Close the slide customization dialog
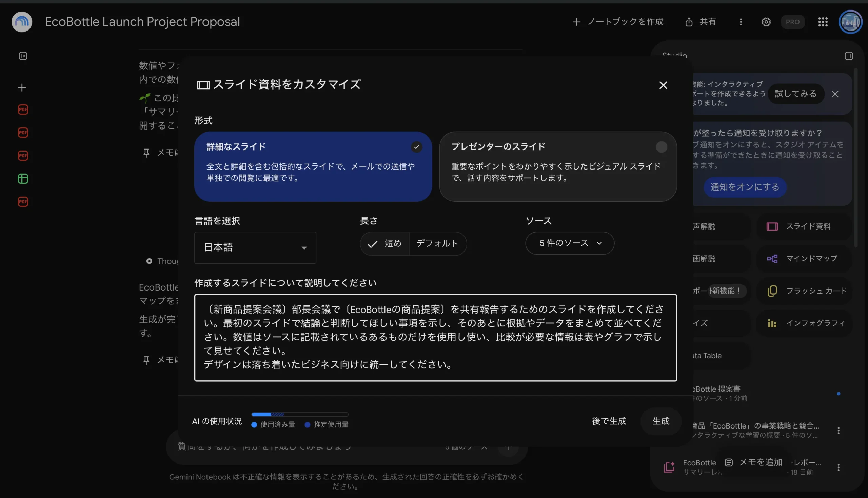Screen dimensions: 868x498 [663, 85]
